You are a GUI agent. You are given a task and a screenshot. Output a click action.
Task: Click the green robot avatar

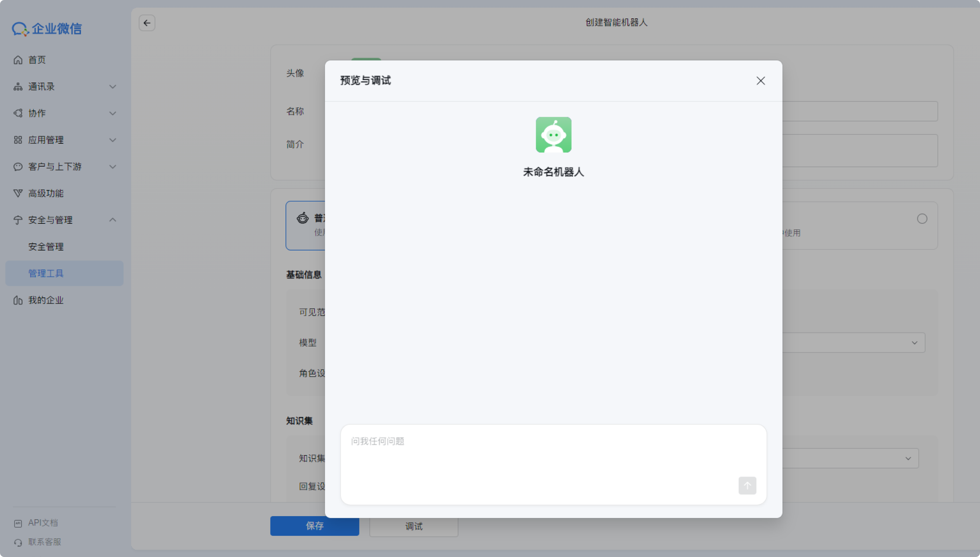pyautogui.click(x=553, y=135)
